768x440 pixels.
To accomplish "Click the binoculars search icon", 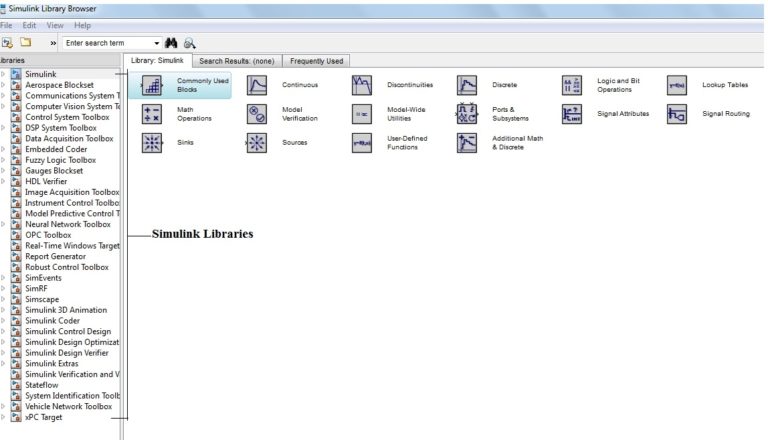I will coord(170,44).
